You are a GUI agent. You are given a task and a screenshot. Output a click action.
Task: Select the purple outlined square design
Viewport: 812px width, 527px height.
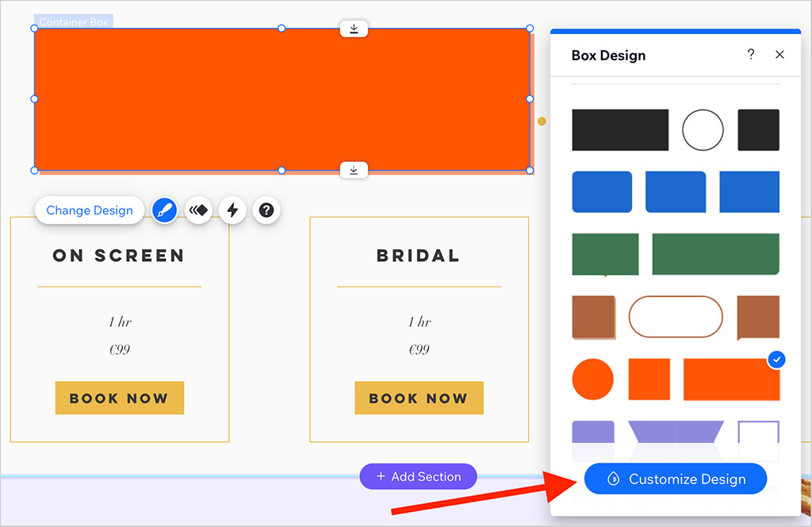click(x=758, y=433)
